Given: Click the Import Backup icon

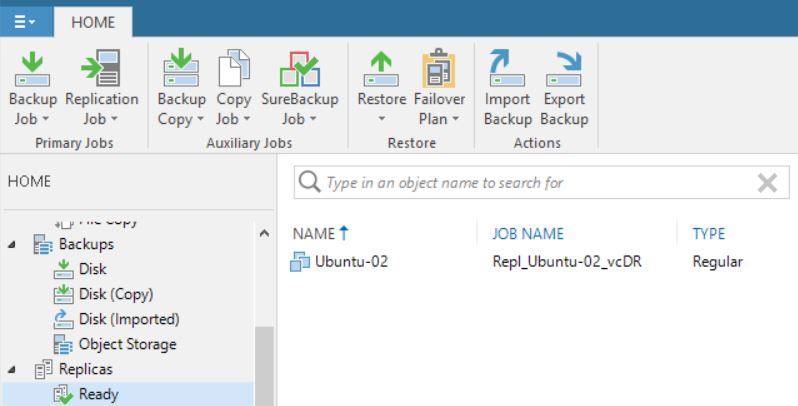Looking at the screenshot, I should (507, 68).
